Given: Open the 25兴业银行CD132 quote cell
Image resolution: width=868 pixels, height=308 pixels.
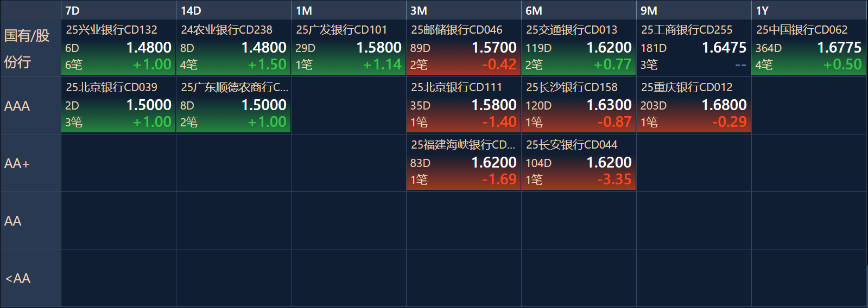Looking at the screenshot, I should point(118,48).
